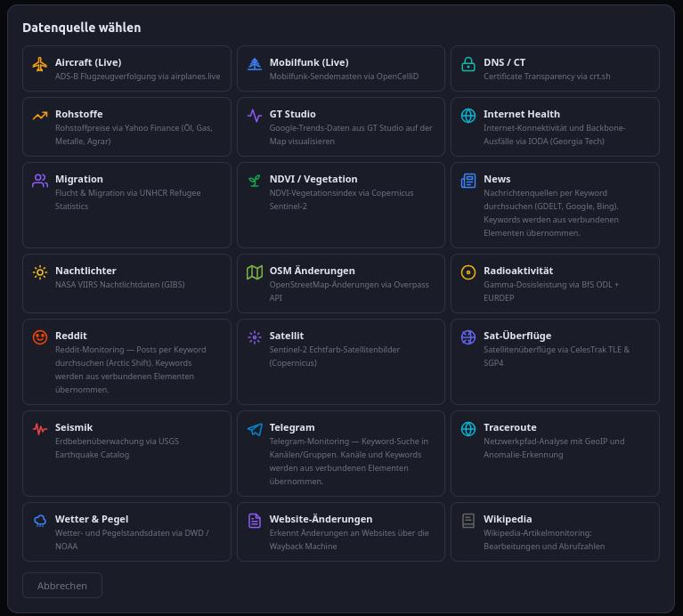Select the Seismik earthquake data source

click(126, 454)
